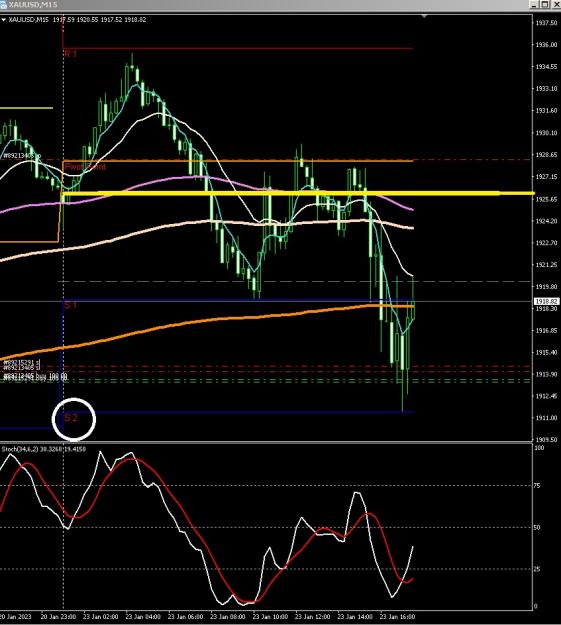The image size is (561, 625).
Task: Click the 1931.60 price axis label
Action: tap(546, 111)
